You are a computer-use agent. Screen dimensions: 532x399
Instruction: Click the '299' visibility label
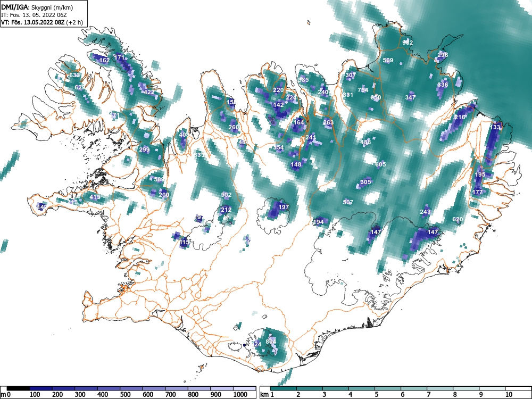coord(144,149)
